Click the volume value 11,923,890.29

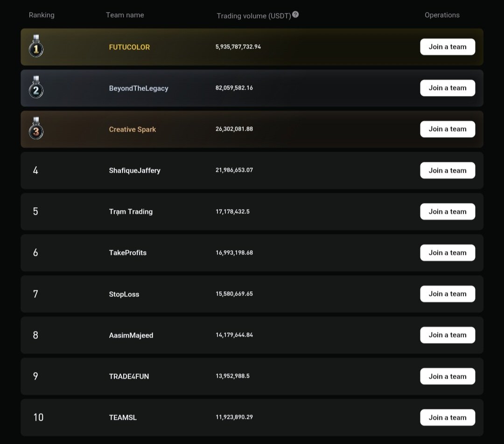tap(234, 417)
